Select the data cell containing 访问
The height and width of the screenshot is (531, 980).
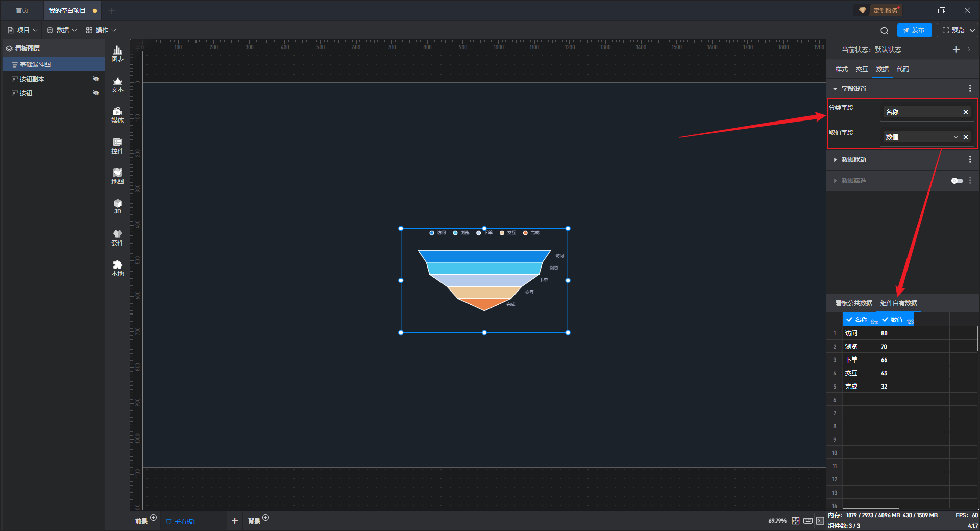[860, 333]
